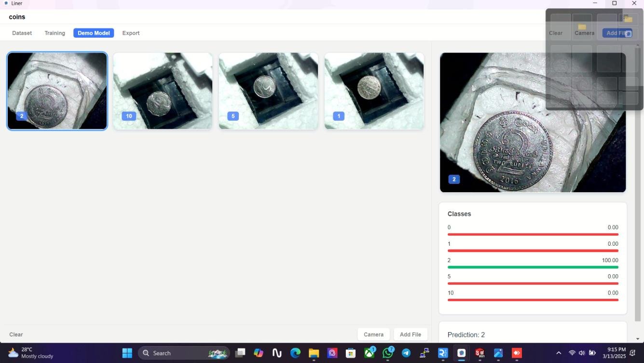Click the taskbar Search box
Screen dimensions: 644x363
pos(184,353)
